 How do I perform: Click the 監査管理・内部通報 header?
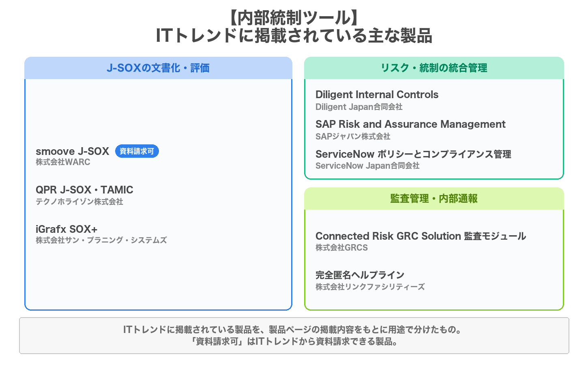pyautogui.click(x=434, y=199)
